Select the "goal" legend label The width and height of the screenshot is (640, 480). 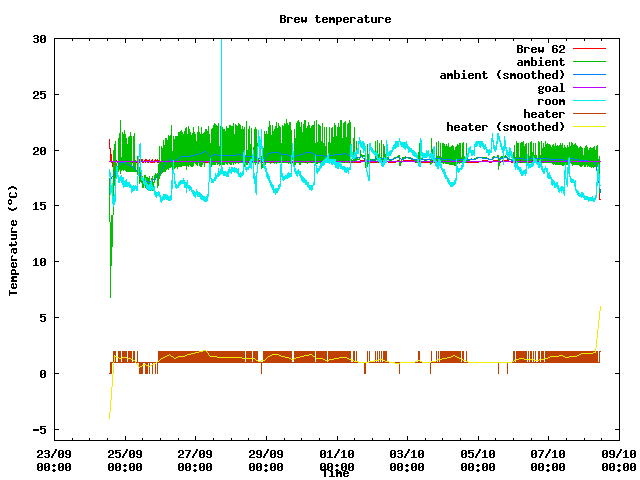pyautogui.click(x=550, y=88)
